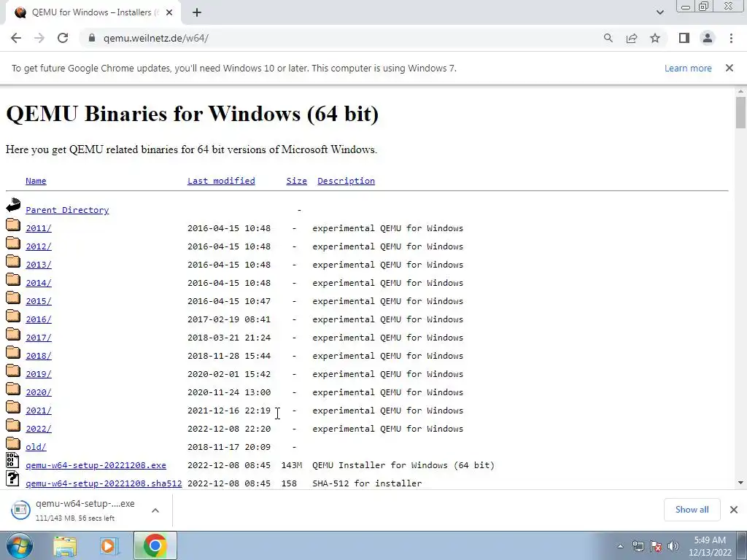
Task: Open Windows Media Player from taskbar
Action: (109, 546)
